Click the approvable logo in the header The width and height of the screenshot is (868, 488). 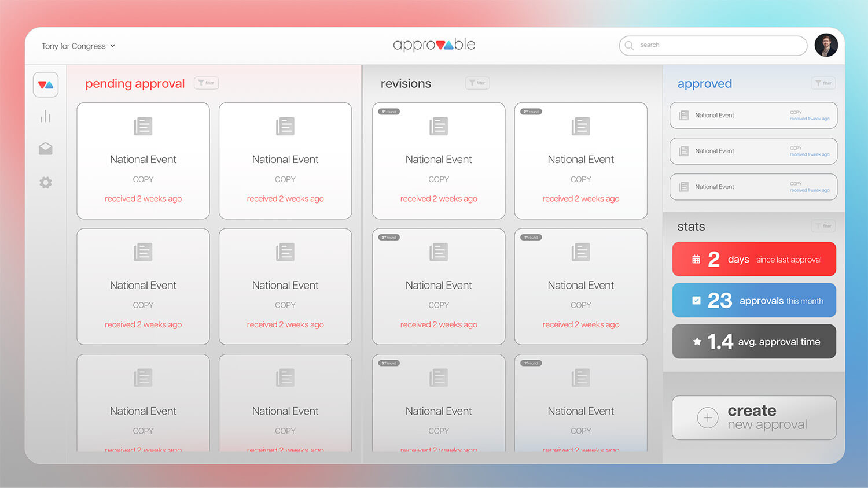tap(434, 45)
